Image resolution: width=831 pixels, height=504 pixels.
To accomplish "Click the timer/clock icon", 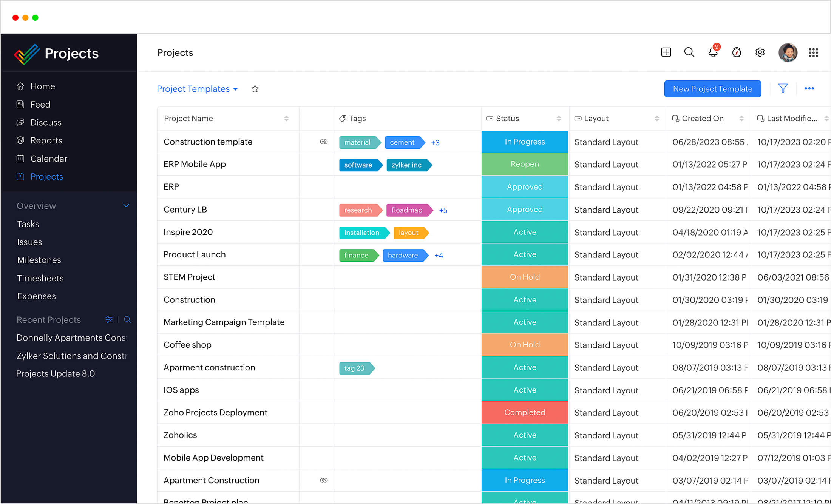I will tap(736, 52).
